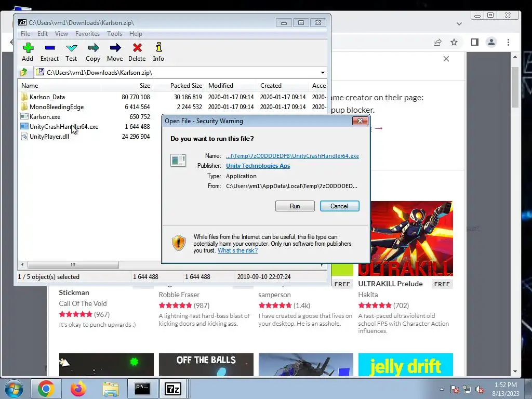Image resolution: width=532 pixels, height=399 pixels.
Task: Open the 7-Zip View menu
Action: pyautogui.click(x=61, y=34)
